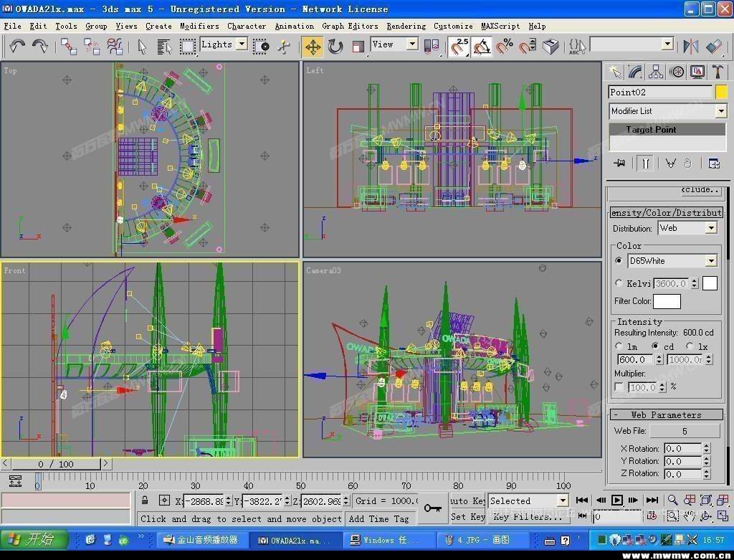This screenshot has height=560, width=734.
Task: Switch to the Create command panel
Action: [614, 72]
